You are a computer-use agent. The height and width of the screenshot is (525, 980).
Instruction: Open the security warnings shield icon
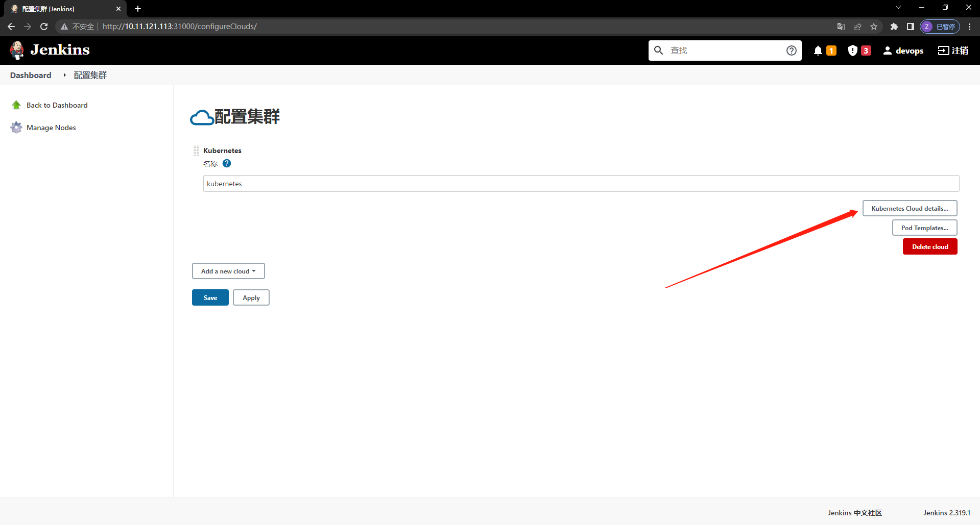click(x=852, y=51)
